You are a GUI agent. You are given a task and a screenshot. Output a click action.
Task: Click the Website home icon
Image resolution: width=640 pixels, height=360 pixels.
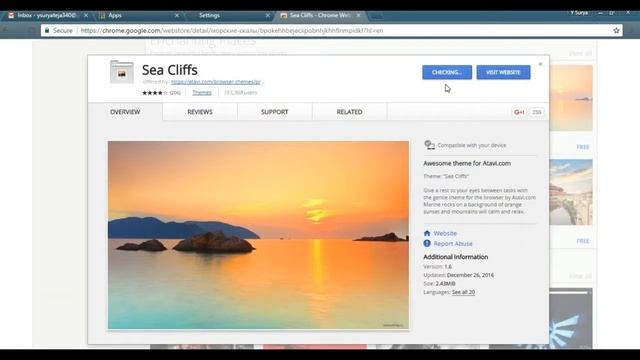tap(427, 233)
